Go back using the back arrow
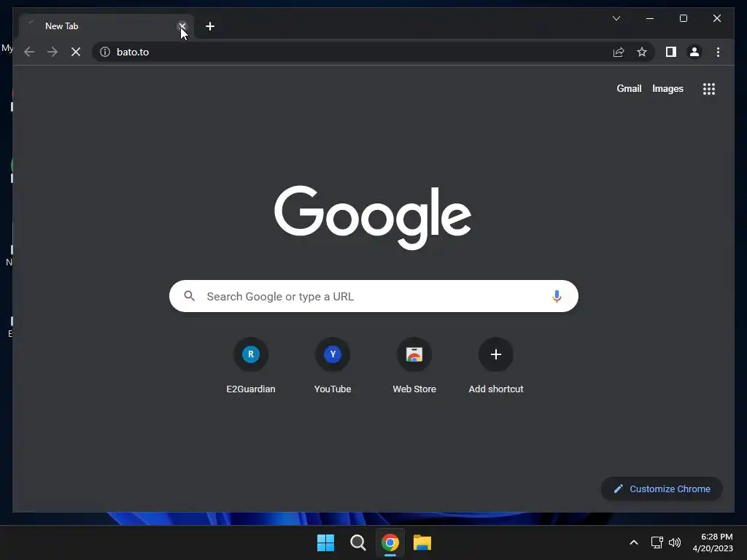747x560 pixels. tap(29, 52)
